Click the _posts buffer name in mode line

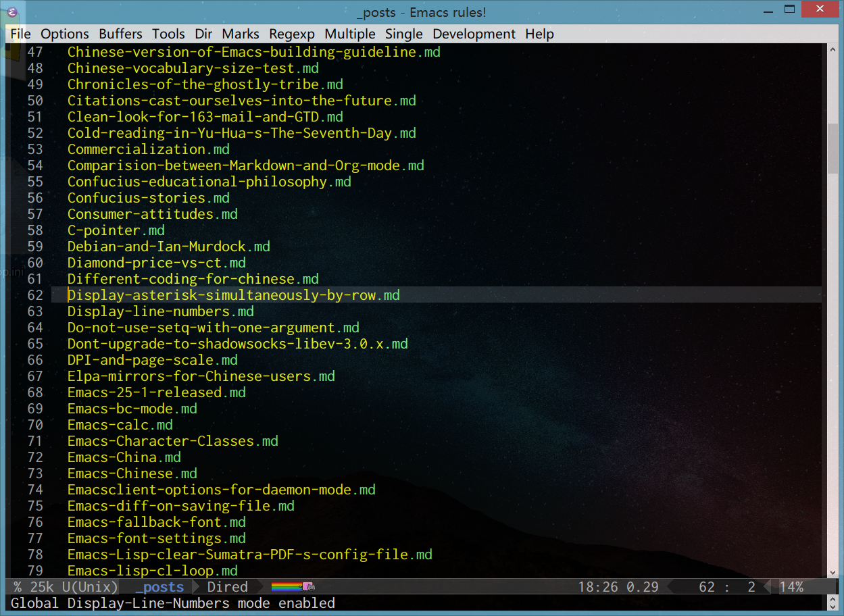(159, 587)
